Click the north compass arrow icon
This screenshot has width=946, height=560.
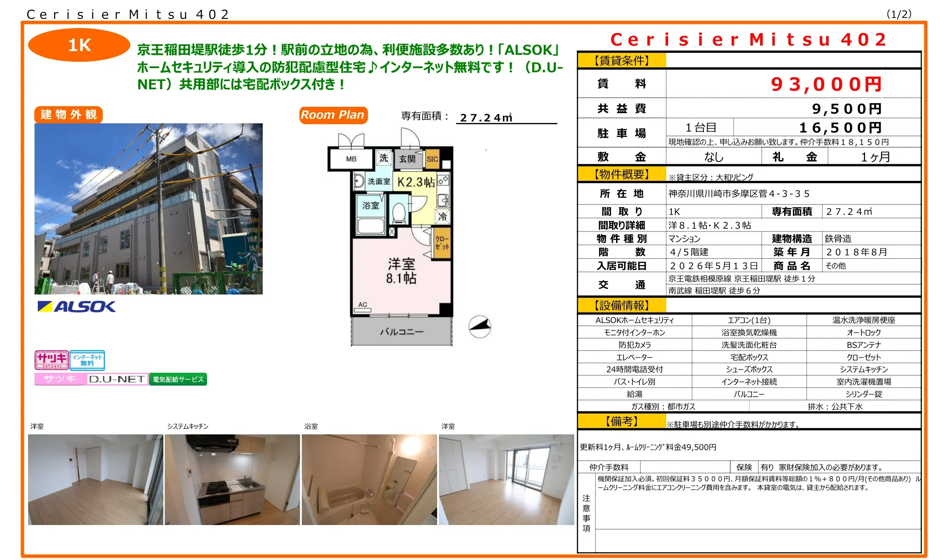[x=479, y=327]
